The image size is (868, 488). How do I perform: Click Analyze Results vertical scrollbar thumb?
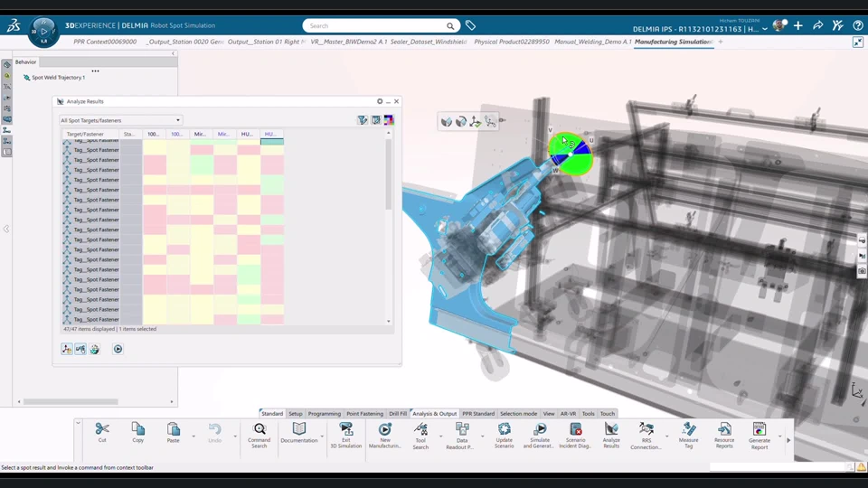click(x=389, y=174)
